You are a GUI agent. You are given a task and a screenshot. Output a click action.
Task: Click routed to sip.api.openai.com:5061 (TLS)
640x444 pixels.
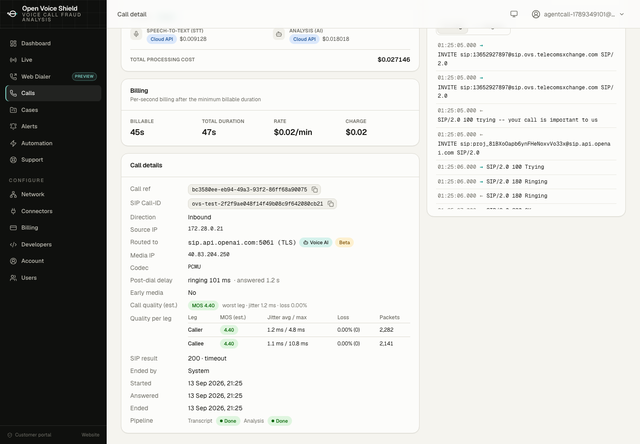[x=242, y=242]
